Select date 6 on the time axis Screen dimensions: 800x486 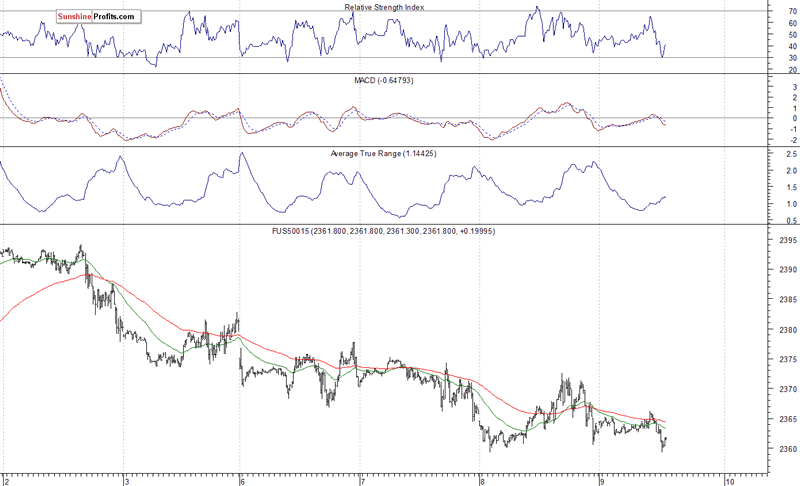tap(242, 479)
